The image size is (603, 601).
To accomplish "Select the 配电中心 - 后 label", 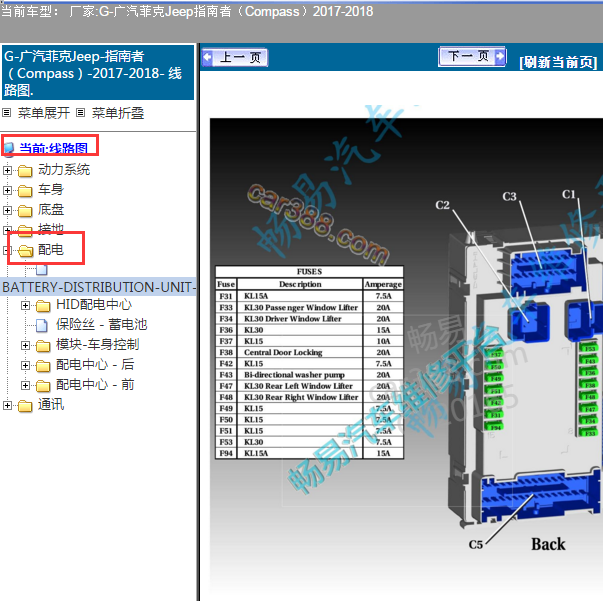I will tap(95, 365).
